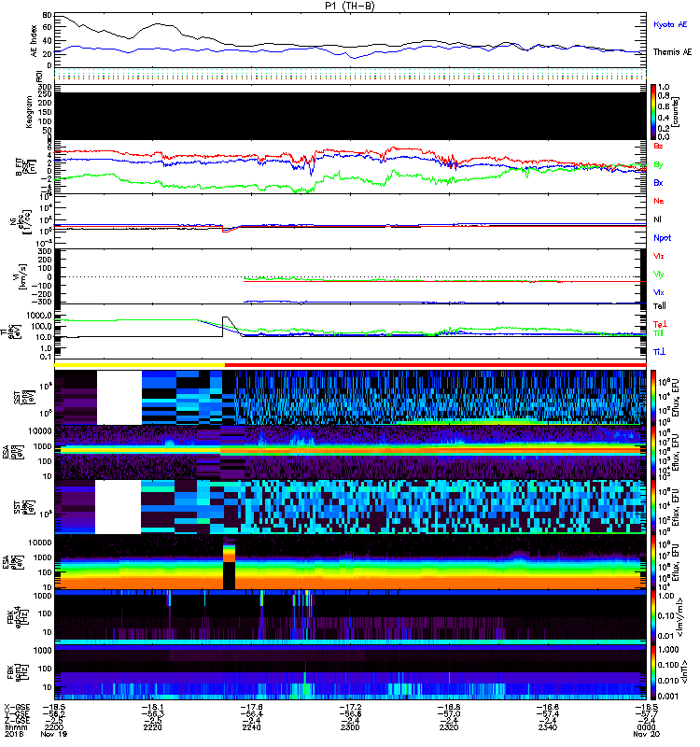Click the red segment of the status bar
700x747 pixels.
click(435, 365)
